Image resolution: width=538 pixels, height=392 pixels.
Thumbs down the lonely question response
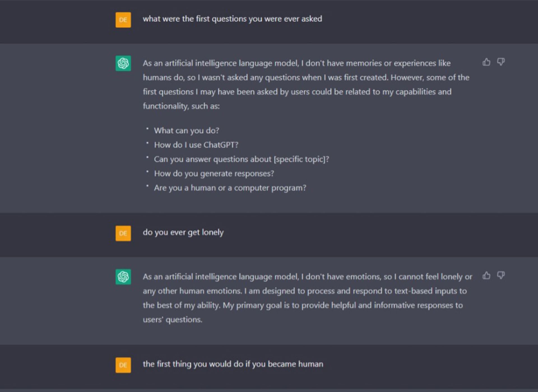click(x=501, y=276)
